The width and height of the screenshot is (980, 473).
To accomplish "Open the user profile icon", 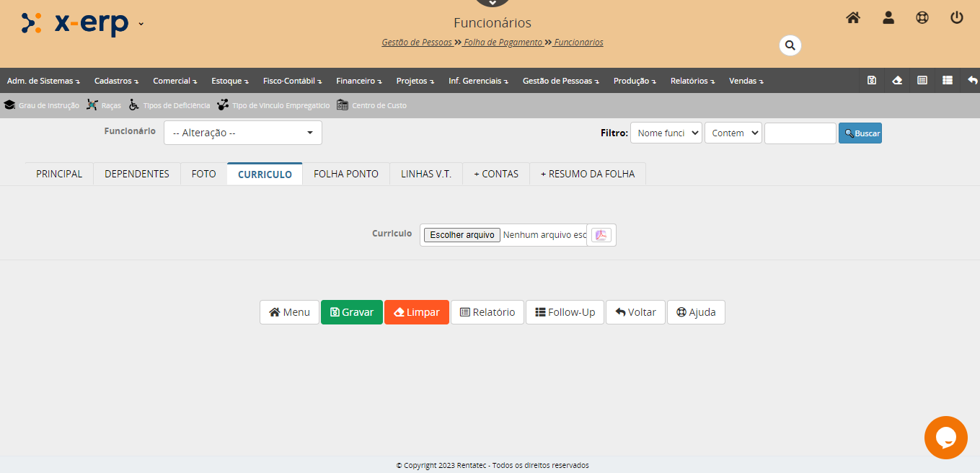I will pos(888,18).
